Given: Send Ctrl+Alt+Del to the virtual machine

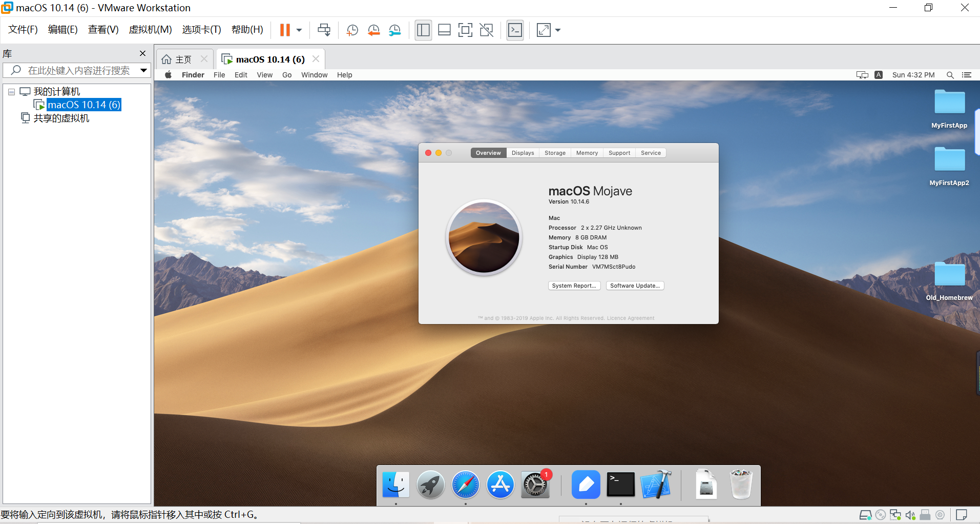Looking at the screenshot, I should 324,30.
